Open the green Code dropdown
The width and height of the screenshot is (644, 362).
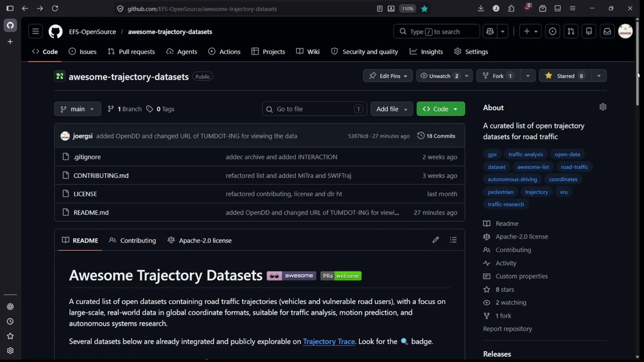(441, 109)
